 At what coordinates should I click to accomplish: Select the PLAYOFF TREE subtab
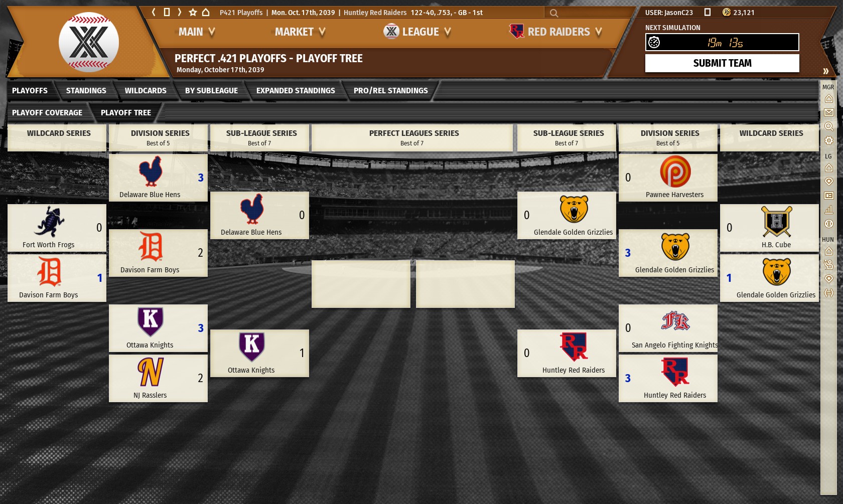(126, 113)
